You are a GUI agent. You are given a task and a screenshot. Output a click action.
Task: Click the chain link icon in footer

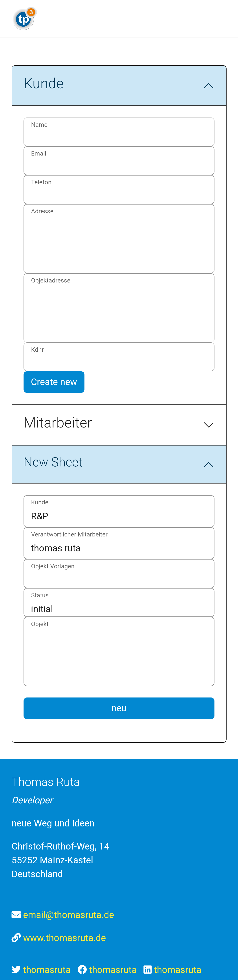point(16,938)
